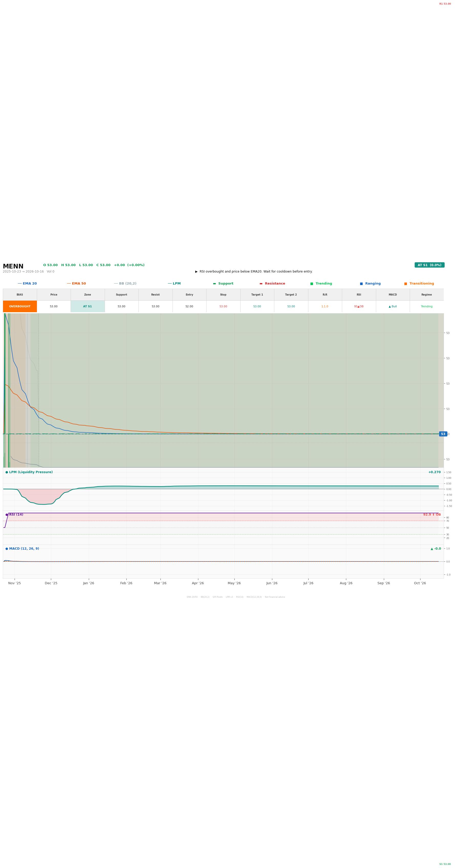Click the RSI overbought cooldown advice message

(x=254, y=272)
